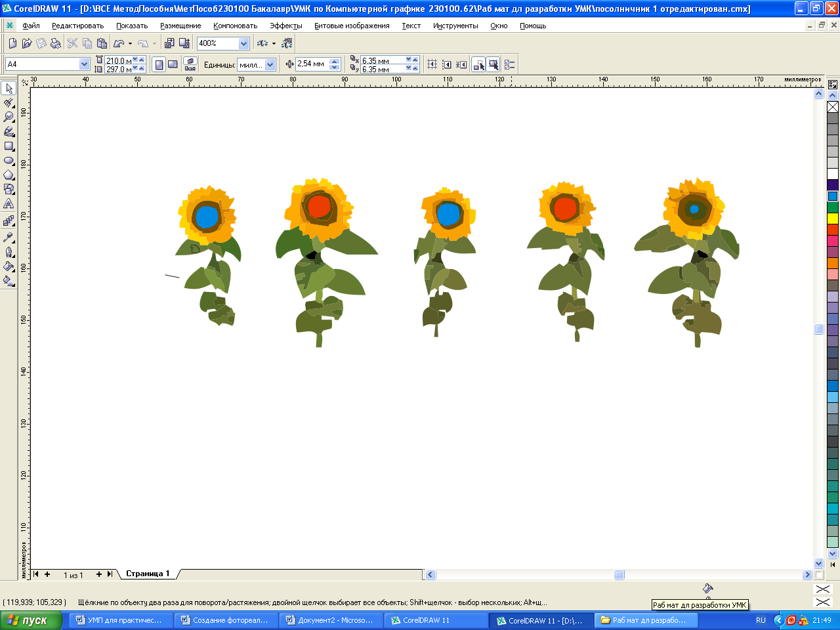
Task: Select the Pick tool in the toolbox
Action: 9,89
